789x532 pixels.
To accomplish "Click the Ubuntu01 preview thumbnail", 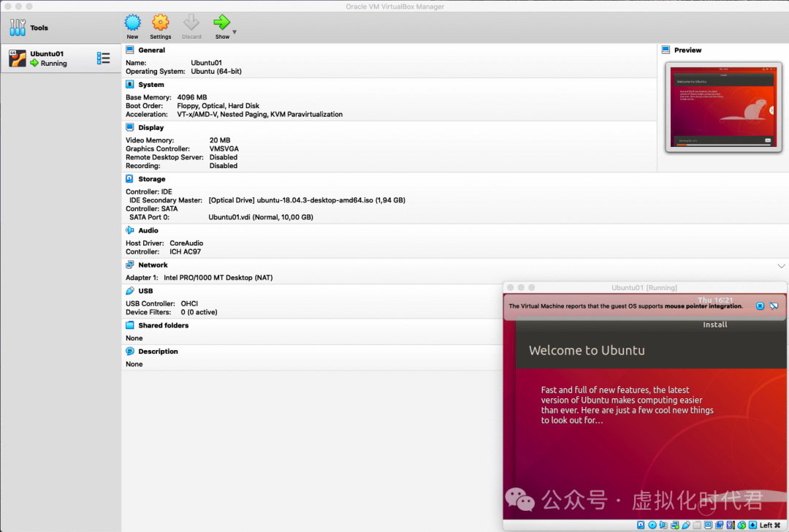I will (723, 107).
